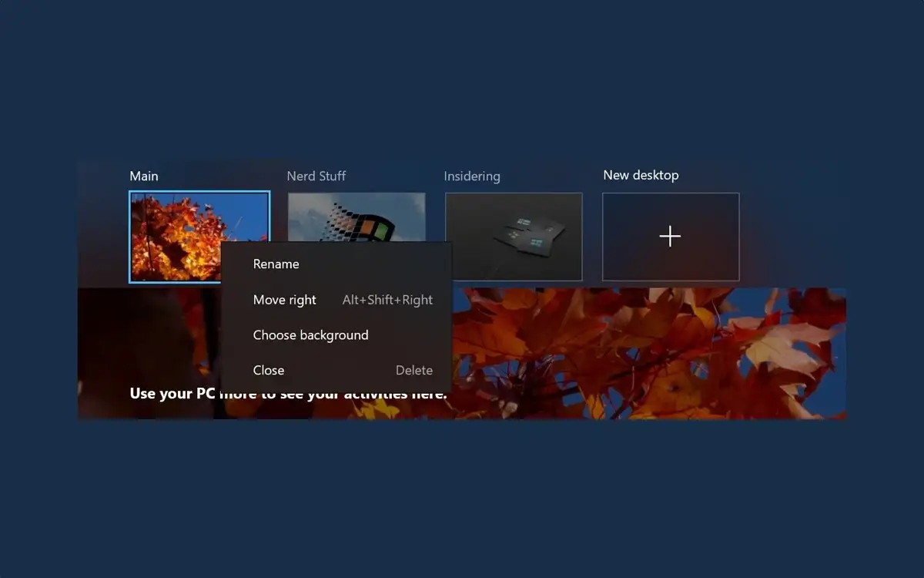Choose Rename from the context menu
This screenshot has width=924, height=578.
[276, 264]
